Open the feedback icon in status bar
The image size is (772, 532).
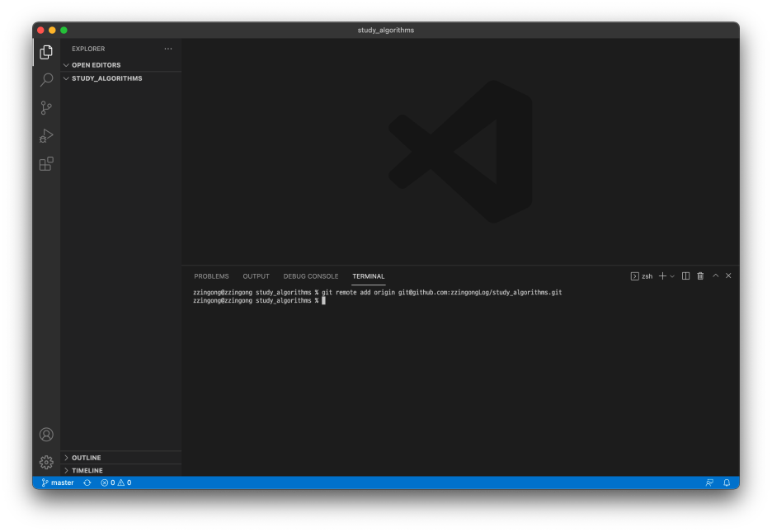pos(709,483)
